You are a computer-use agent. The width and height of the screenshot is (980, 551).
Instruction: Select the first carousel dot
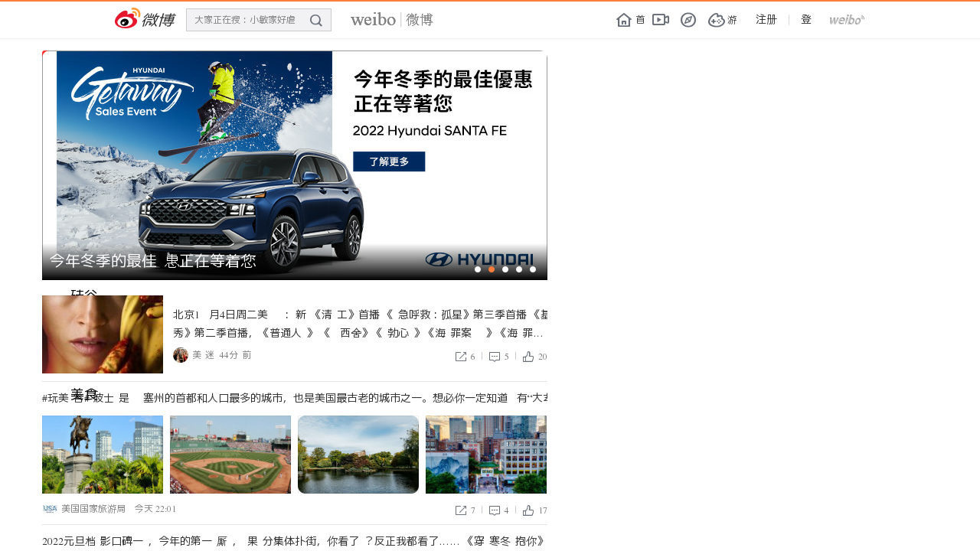coord(478,269)
